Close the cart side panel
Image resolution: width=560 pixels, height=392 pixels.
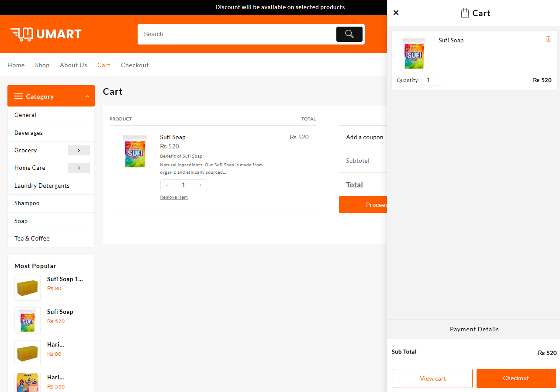pos(396,13)
